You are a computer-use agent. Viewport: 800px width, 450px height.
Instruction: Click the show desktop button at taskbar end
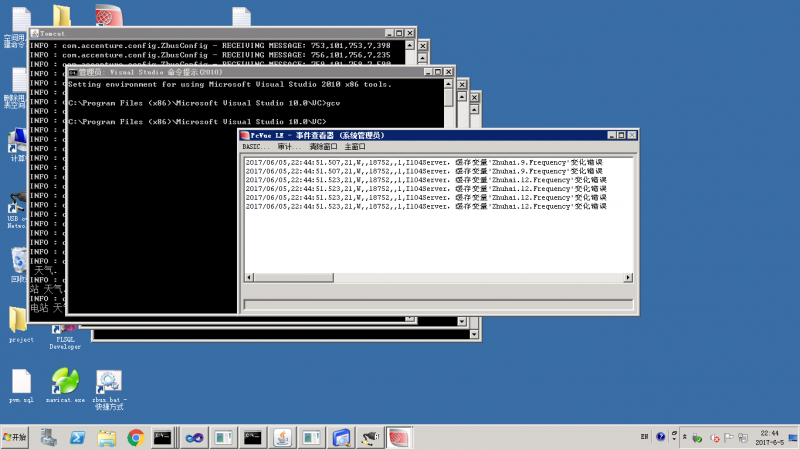point(793,437)
